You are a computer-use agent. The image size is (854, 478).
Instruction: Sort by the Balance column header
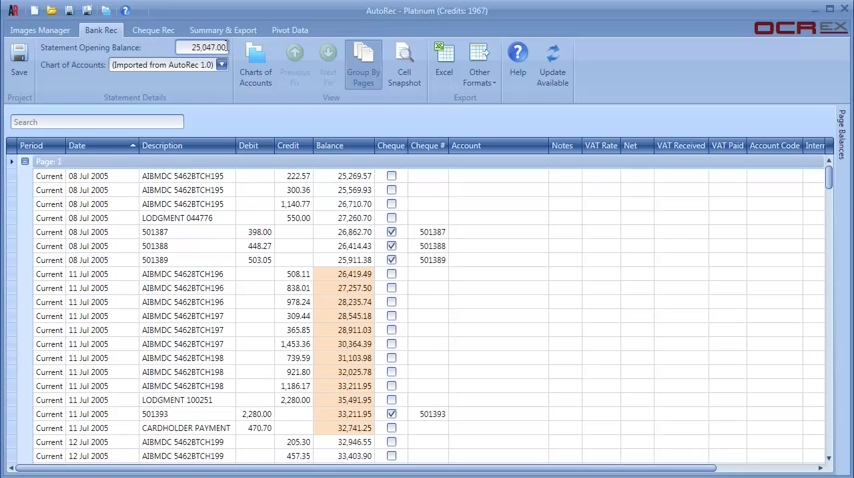(x=344, y=145)
